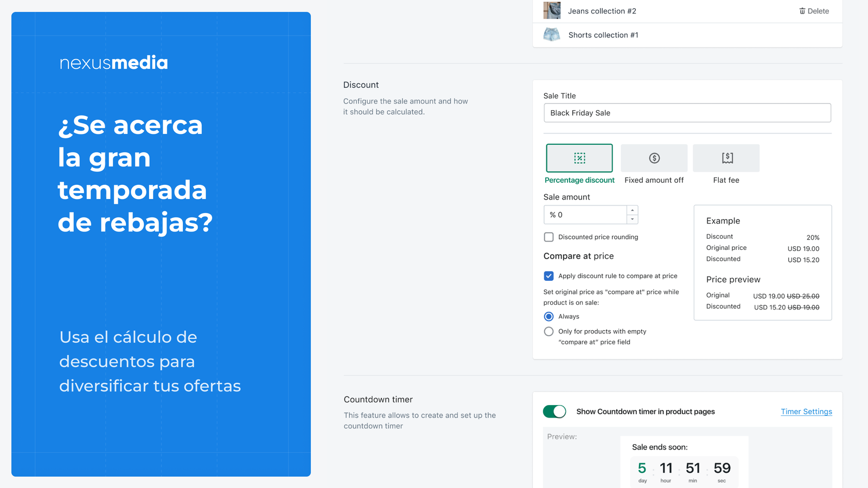Turn off Show Countdown timer toggle

click(554, 412)
